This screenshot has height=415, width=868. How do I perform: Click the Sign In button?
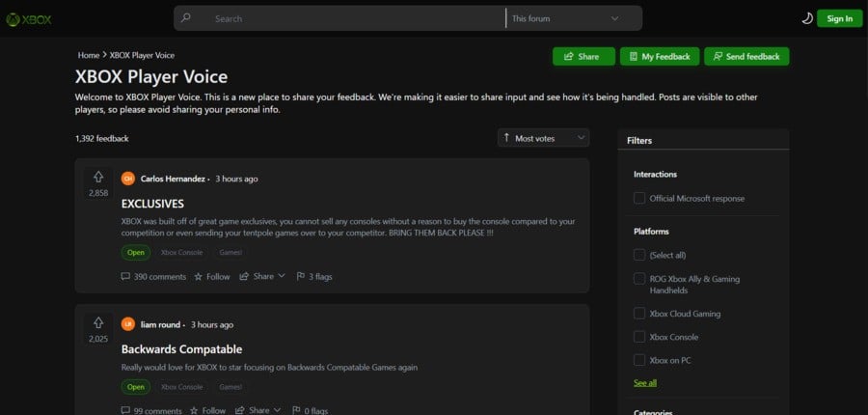click(839, 19)
